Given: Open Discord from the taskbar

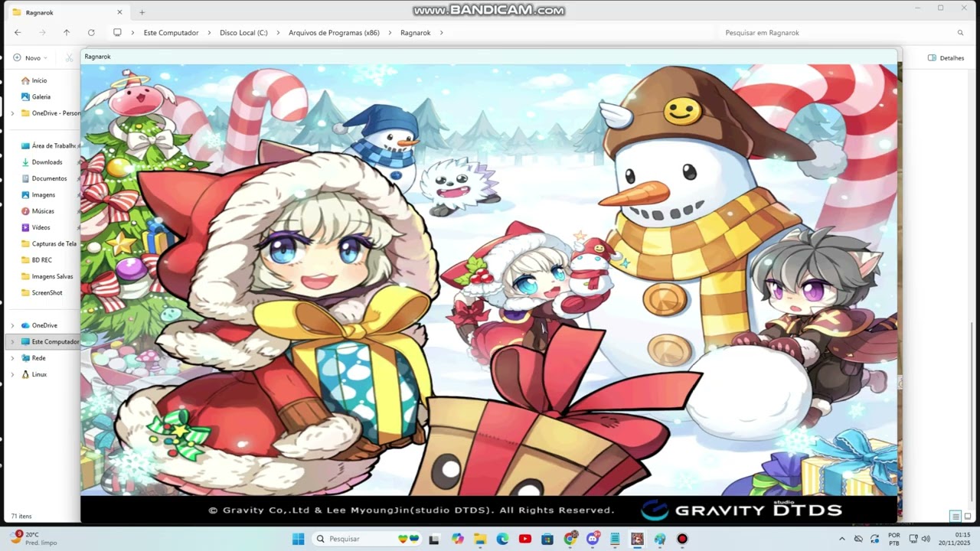Looking at the screenshot, I should click(593, 539).
